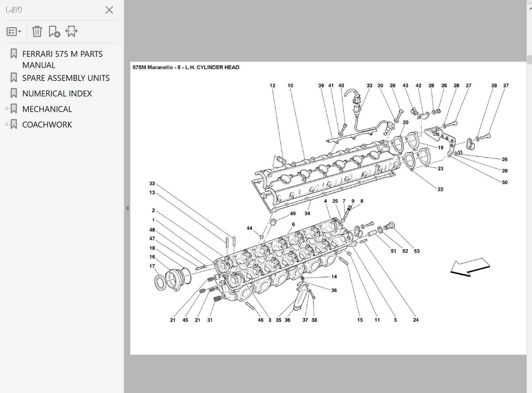Click part number 49 in the diagram

[x=293, y=214]
